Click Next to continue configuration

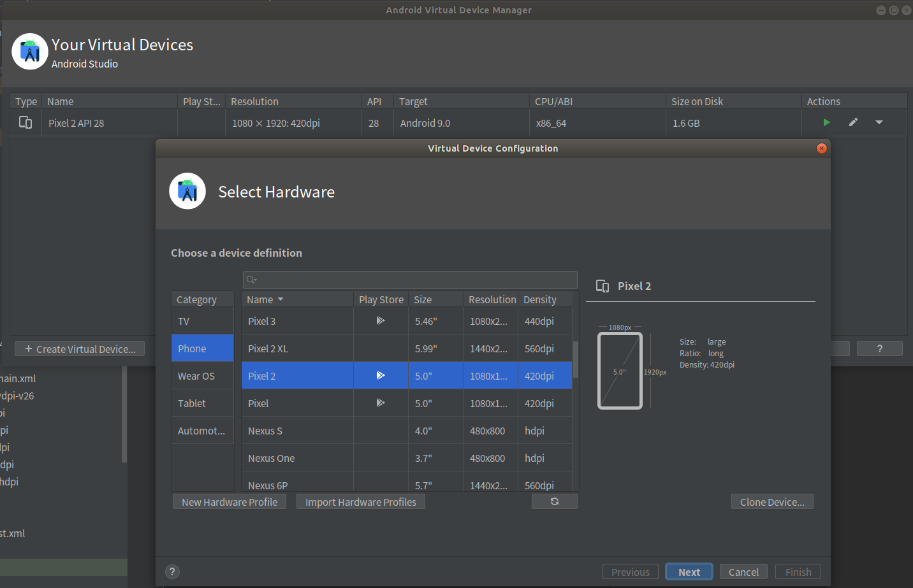pyautogui.click(x=689, y=572)
